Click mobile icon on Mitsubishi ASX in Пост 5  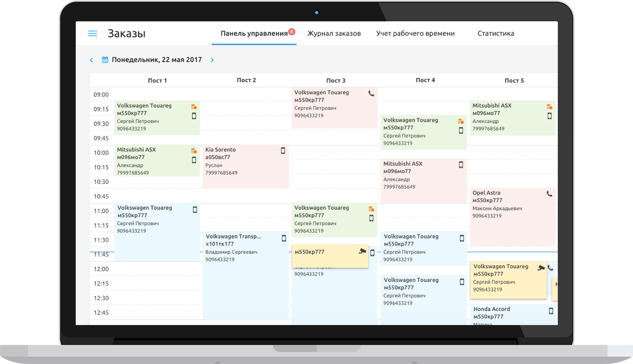click(550, 116)
